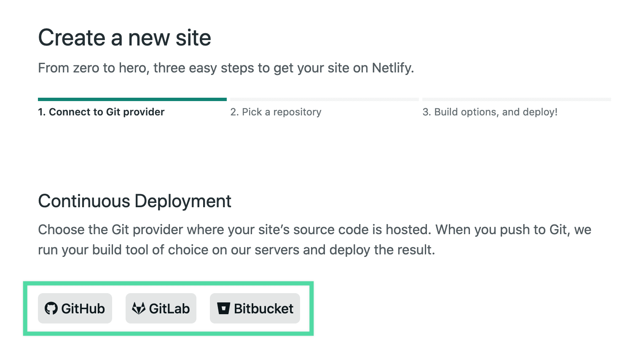Pick the Bitbucket text label on button
Viewport: 644px width, 358px height.
click(264, 309)
